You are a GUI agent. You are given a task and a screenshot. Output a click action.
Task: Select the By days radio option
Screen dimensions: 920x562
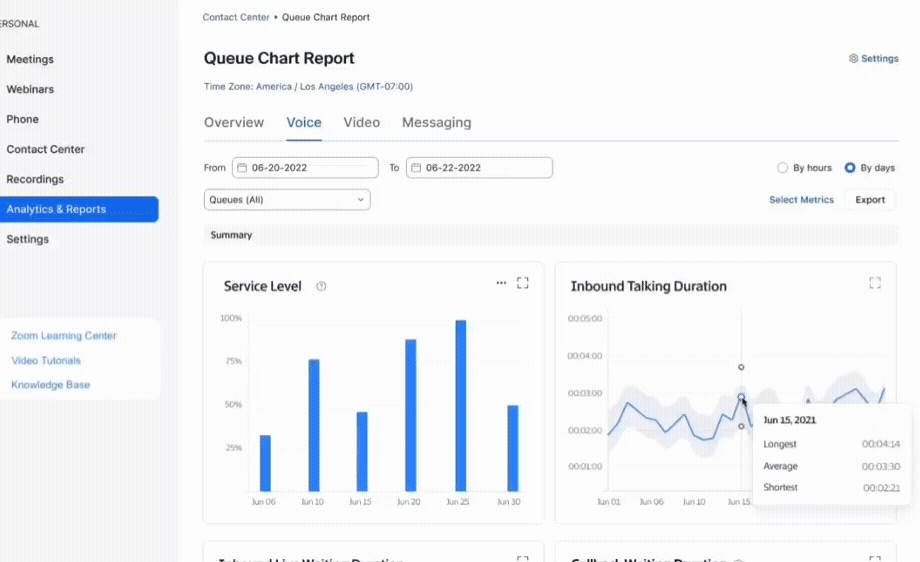(x=850, y=168)
